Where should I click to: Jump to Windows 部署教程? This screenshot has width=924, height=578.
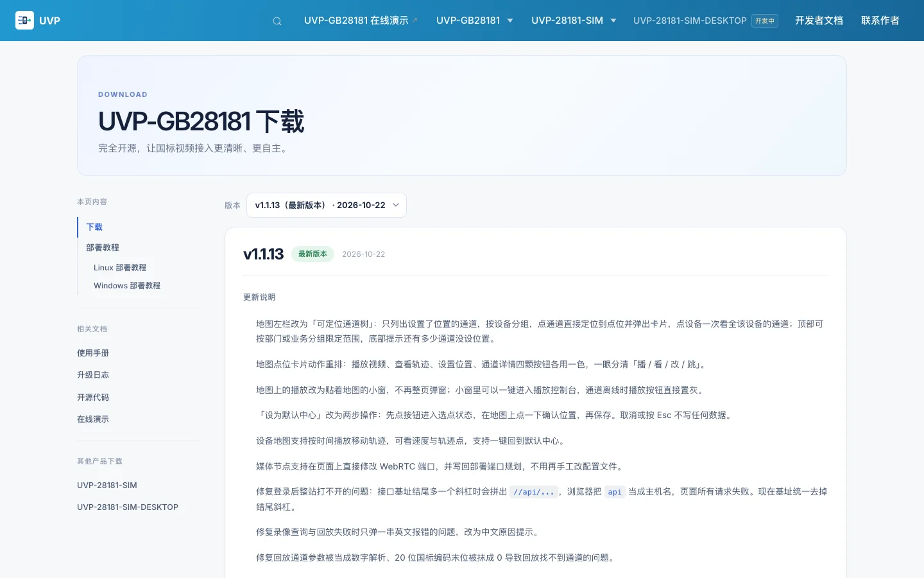[127, 285]
